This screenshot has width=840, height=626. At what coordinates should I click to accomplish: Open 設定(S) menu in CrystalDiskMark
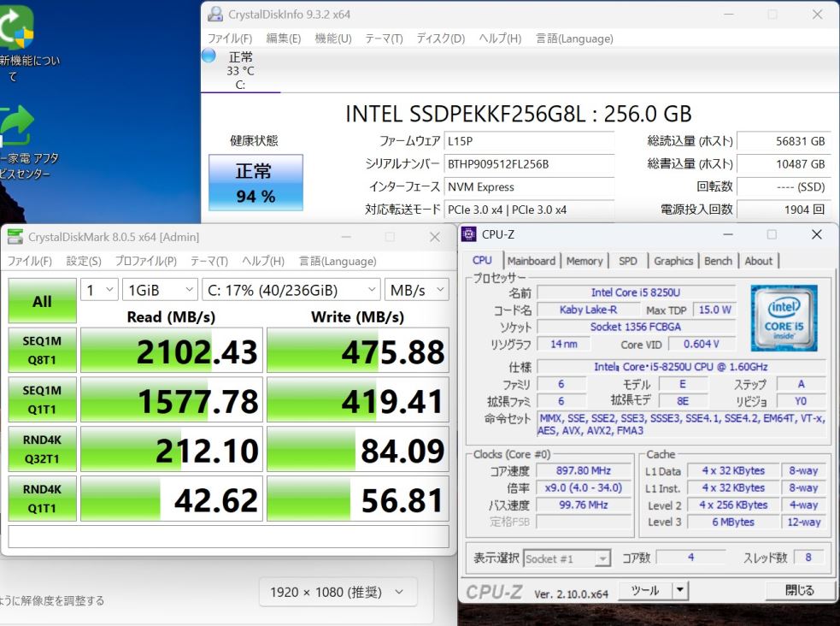point(84,261)
